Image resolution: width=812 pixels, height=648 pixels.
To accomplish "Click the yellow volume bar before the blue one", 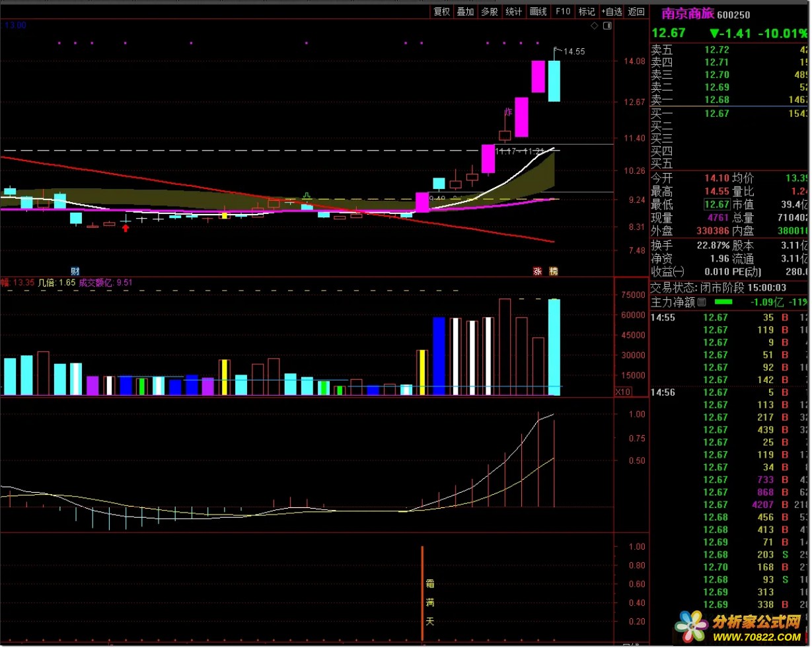I will tap(423, 373).
